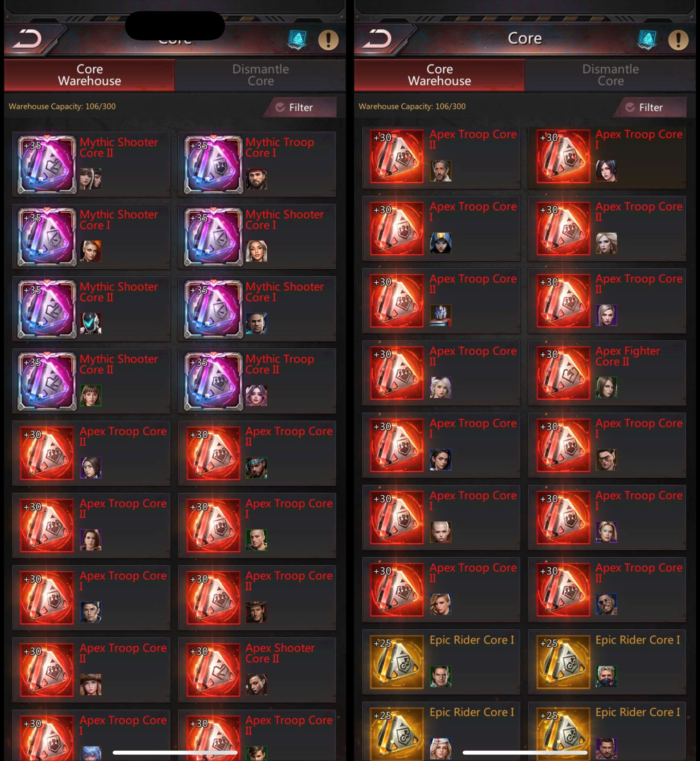Tap the back arrow in the left screen
The width and height of the screenshot is (700, 761).
[x=27, y=39]
